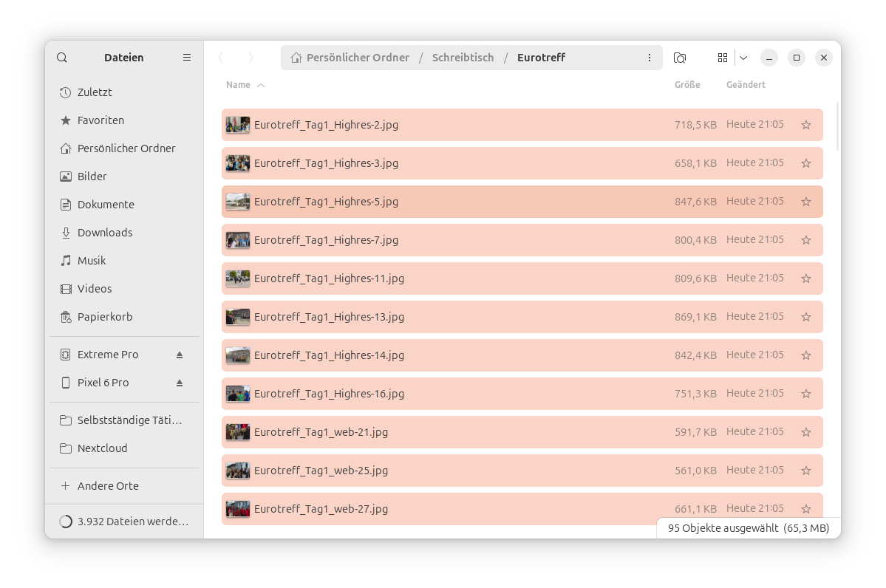Eject the Extreme Pro drive

tap(180, 355)
